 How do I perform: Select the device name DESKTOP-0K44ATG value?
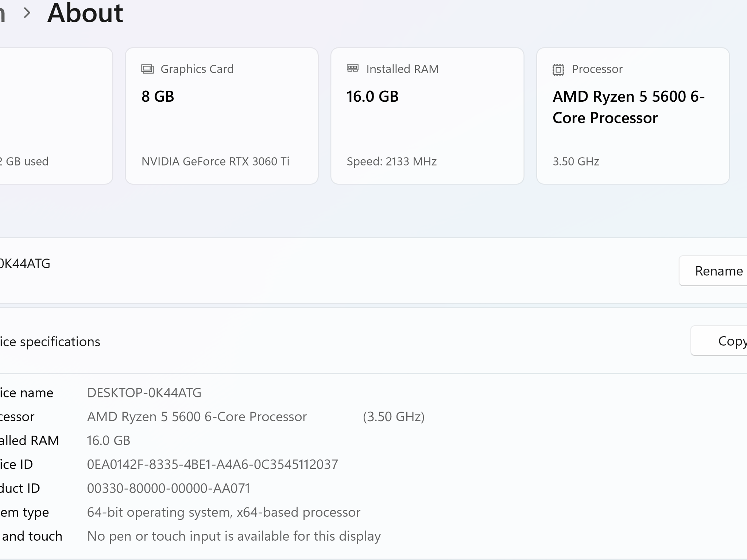point(144,393)
